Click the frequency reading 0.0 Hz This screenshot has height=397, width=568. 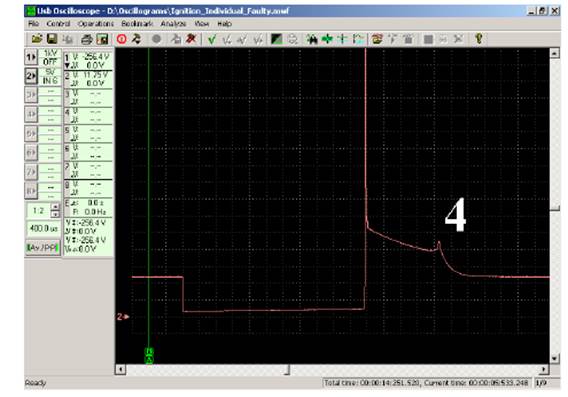95,212
